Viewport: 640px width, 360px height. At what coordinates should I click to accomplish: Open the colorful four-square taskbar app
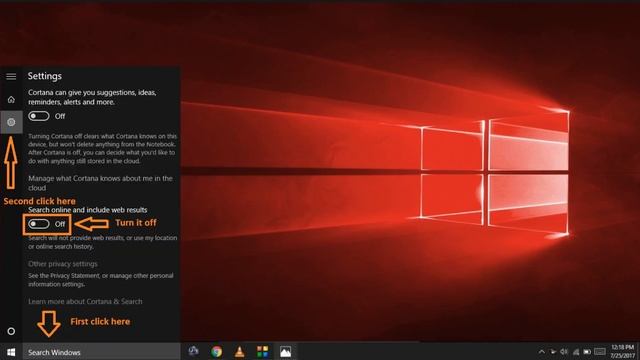(262, 351)
